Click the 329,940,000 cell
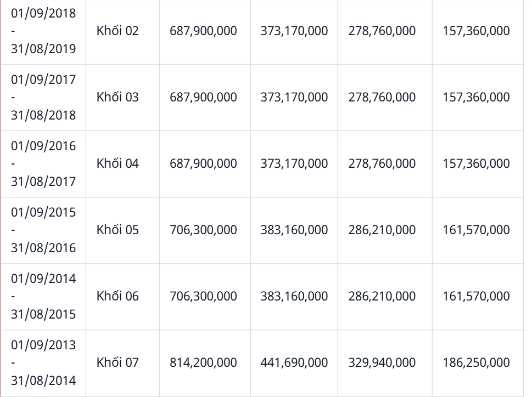The image size is (532, 397). pos(382,362)
